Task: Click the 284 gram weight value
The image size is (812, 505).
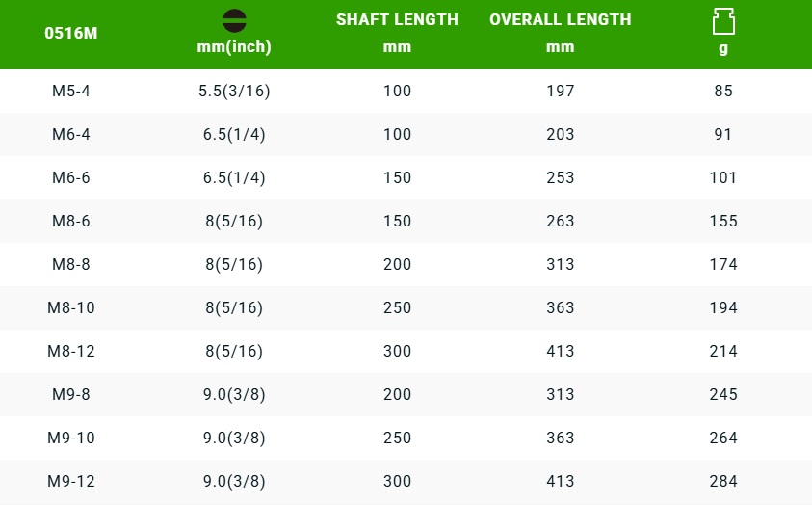Action: 723,482
